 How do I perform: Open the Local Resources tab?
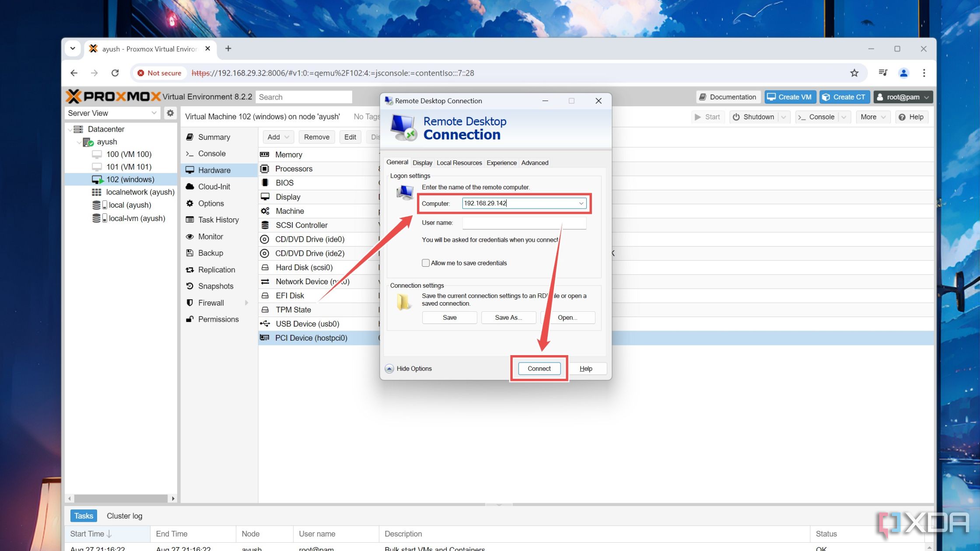coord(459,162)
